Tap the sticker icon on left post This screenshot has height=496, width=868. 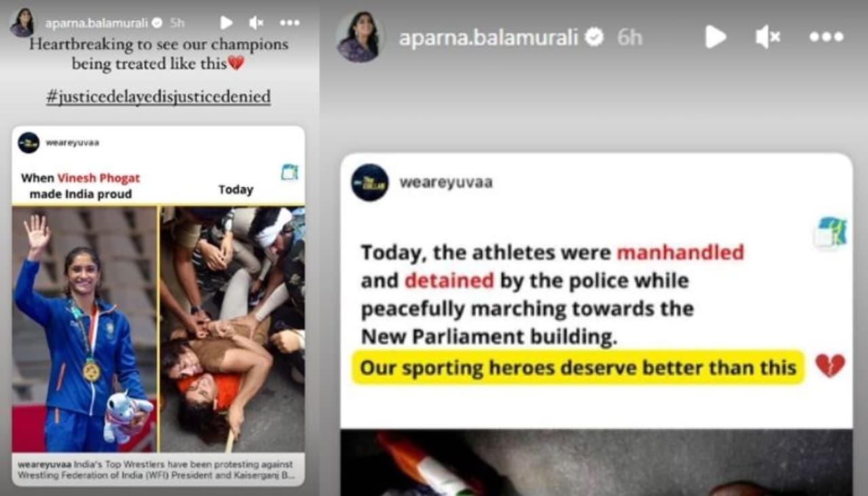[290, 172]
